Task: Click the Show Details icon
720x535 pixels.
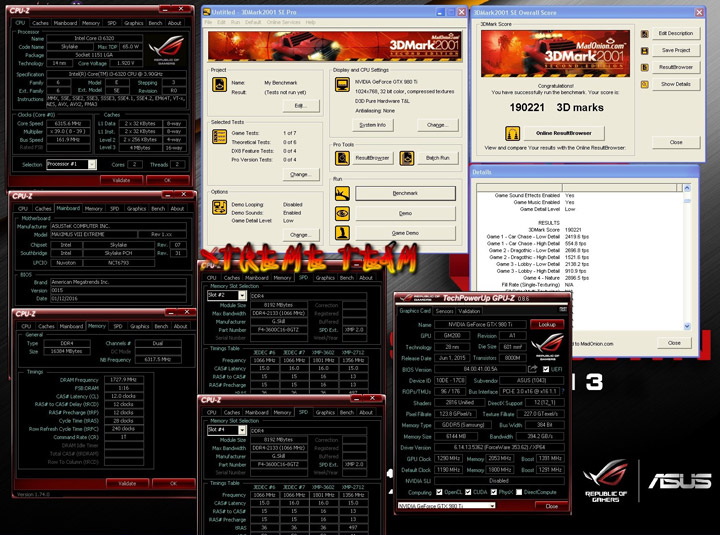Action: click(x=645, y=84)
